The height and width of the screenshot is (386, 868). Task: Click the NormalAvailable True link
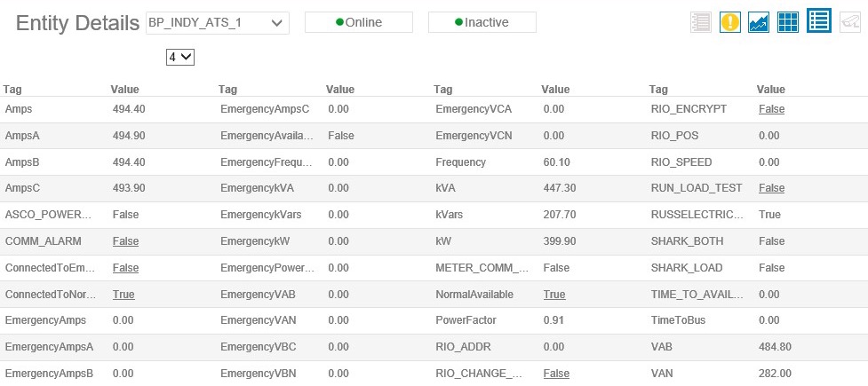(554, 295)
